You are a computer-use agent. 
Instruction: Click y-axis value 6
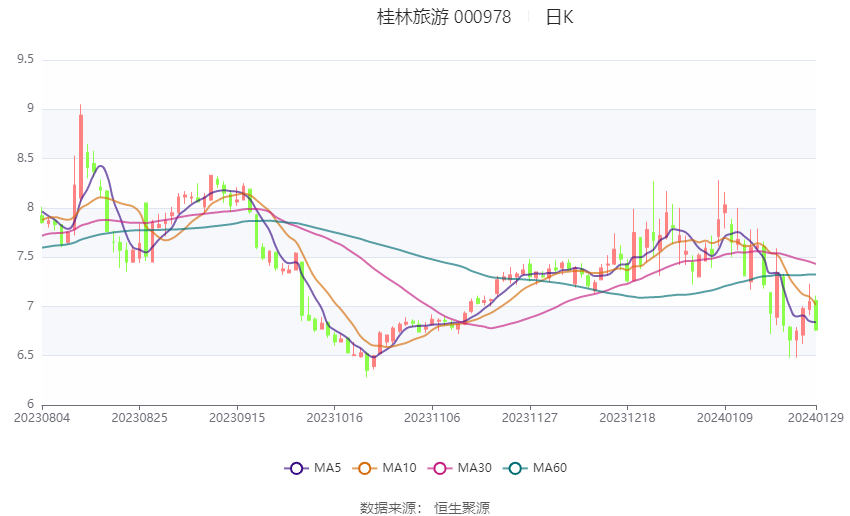click(x=30, y=404)
